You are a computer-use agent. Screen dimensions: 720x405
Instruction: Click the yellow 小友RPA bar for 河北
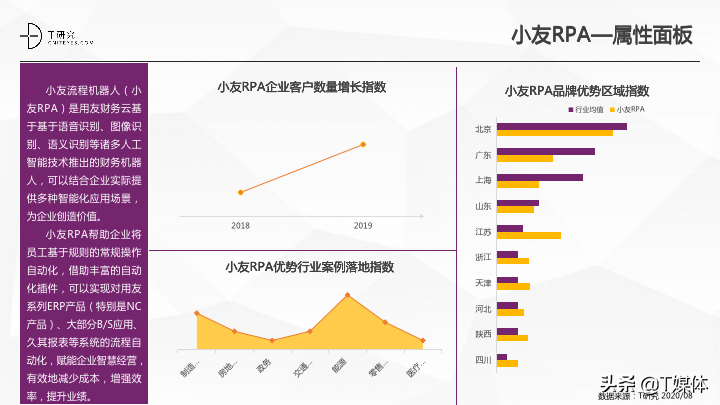click(x=510, y=312)
